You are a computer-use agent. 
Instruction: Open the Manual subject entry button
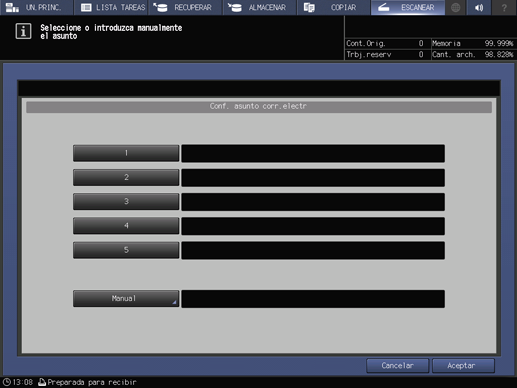(x=126, y=298)
